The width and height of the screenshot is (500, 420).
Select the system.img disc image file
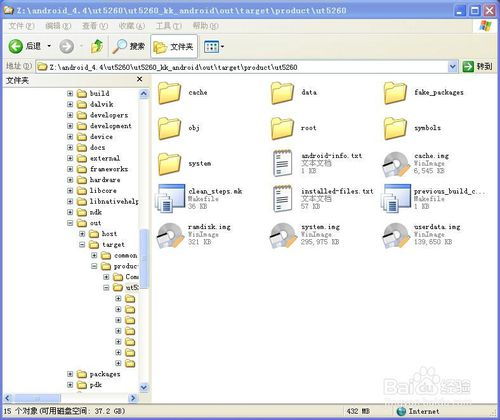[282, 235]
